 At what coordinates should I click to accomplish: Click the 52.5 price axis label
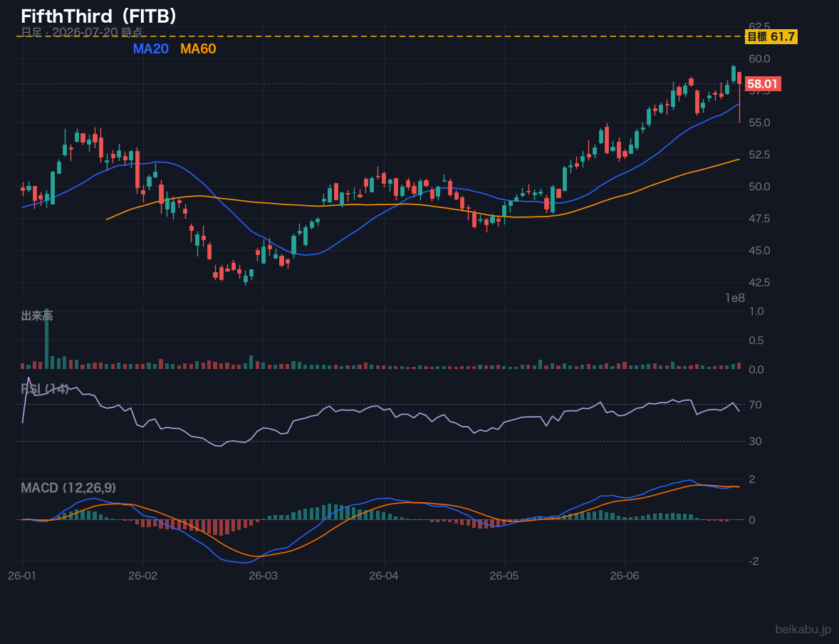pyautogui.click(x=759, y=155)
